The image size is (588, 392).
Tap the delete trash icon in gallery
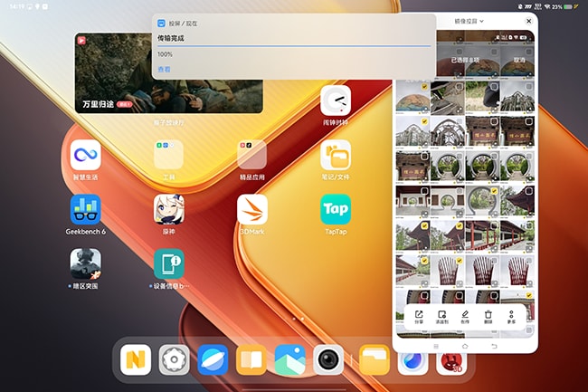pyautogui.click(x=488, y=312)
